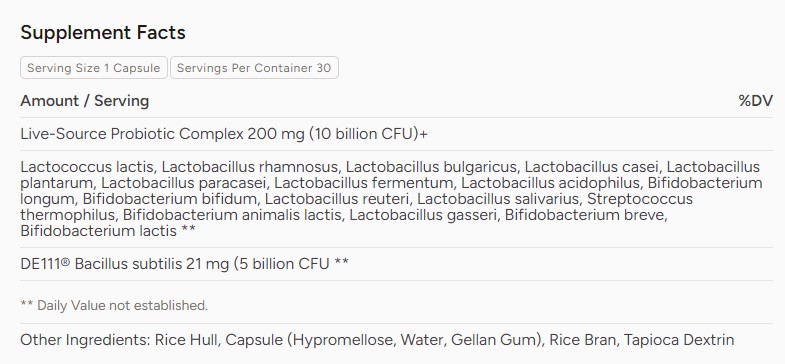Click Bifidobacterium animalis lactis entry

(232, 215)
